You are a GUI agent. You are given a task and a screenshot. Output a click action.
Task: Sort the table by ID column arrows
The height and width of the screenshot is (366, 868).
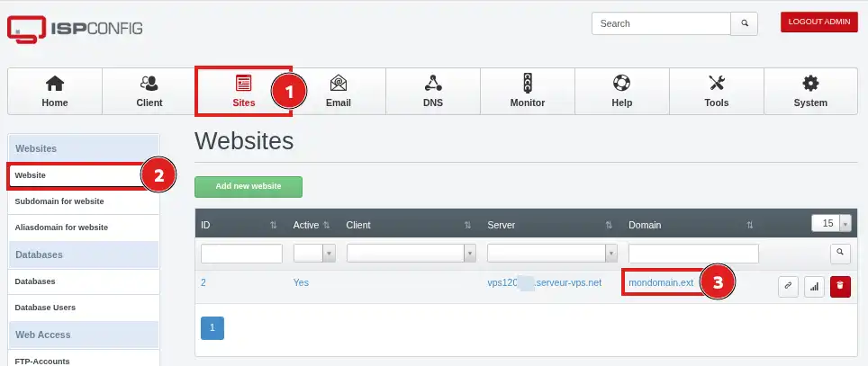click(x=273, y=225)
